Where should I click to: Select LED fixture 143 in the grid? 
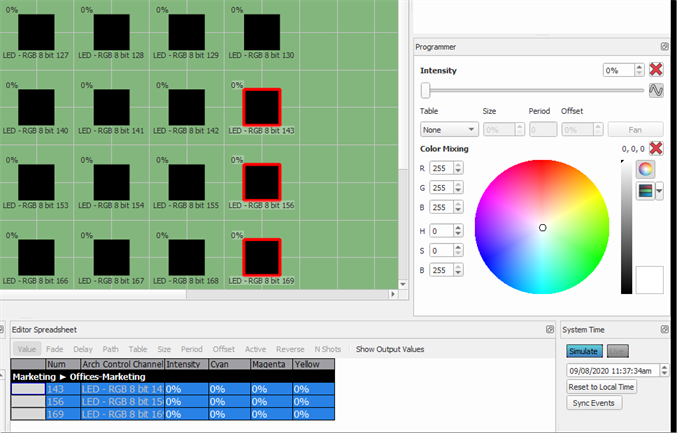pos(262,106)
